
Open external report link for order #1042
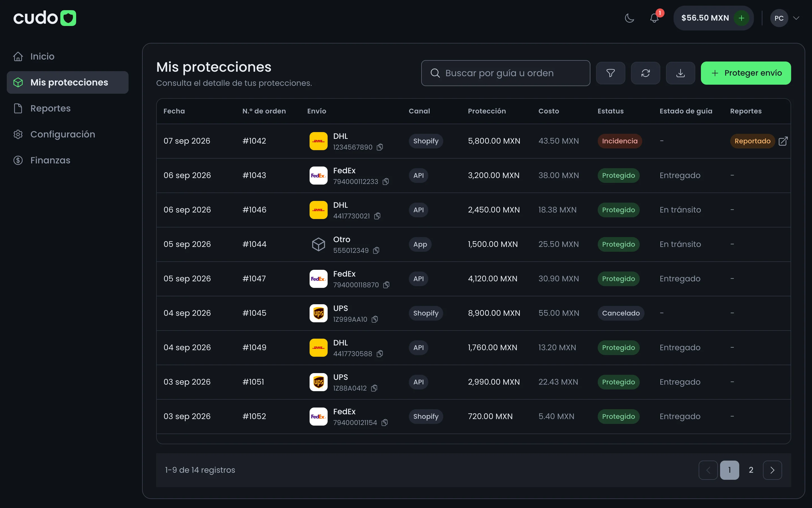[x=783, y=141]
